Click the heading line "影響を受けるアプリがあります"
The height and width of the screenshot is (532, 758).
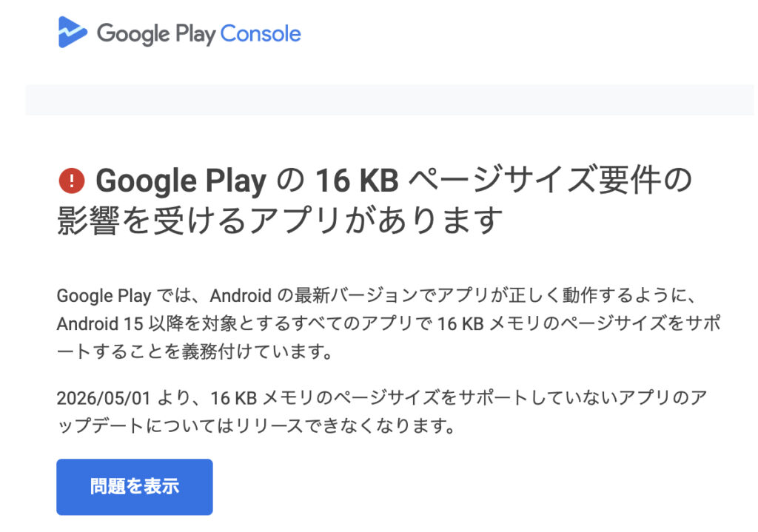(281, 220)
